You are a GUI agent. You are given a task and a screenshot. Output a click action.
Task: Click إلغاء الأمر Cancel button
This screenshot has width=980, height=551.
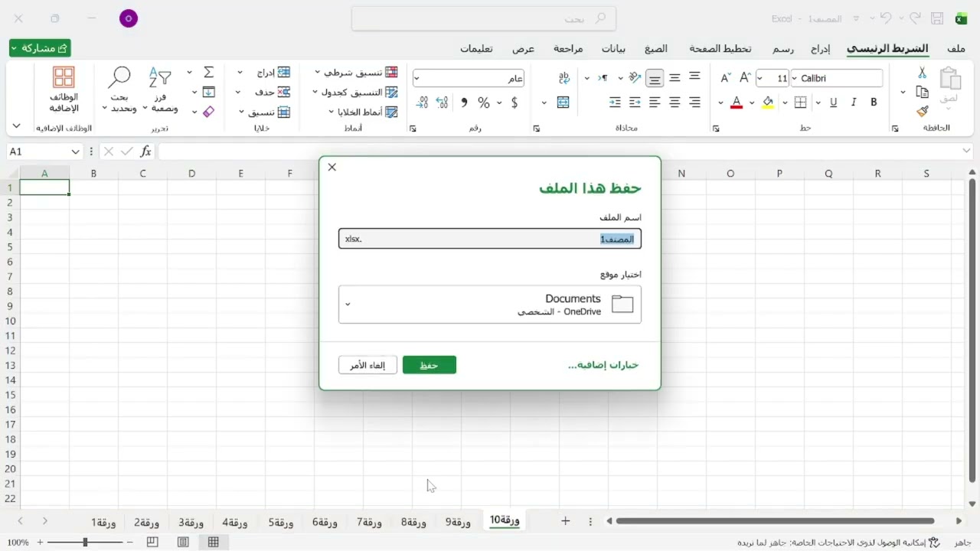(x=367, y=365)
